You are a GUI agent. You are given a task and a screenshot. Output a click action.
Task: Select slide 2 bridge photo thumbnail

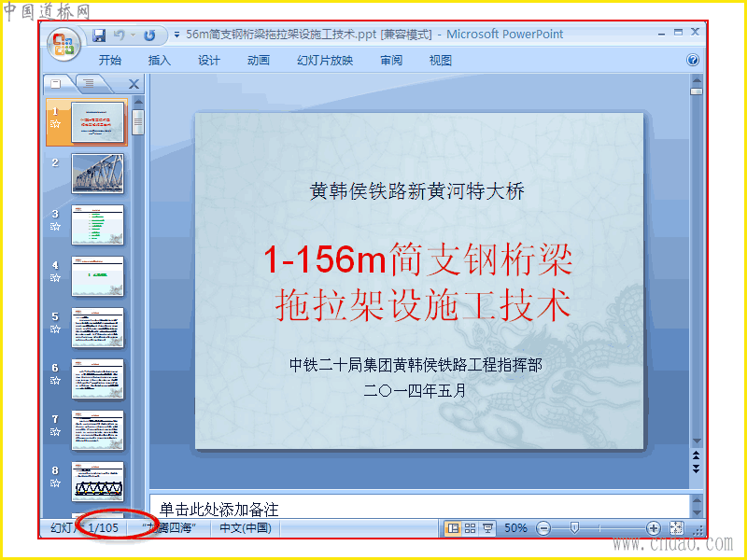pyautogui.click(x=98, y=174)
